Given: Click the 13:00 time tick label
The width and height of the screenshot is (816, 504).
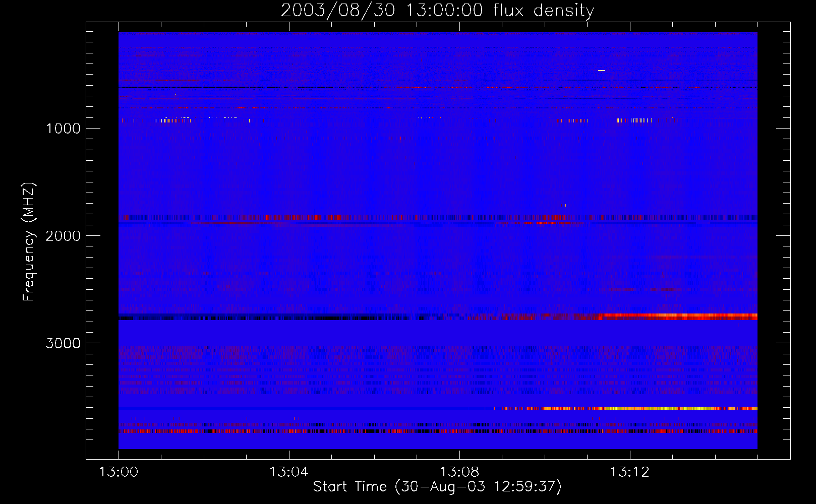Looking at the screenshot, I should tap(119, 472).
